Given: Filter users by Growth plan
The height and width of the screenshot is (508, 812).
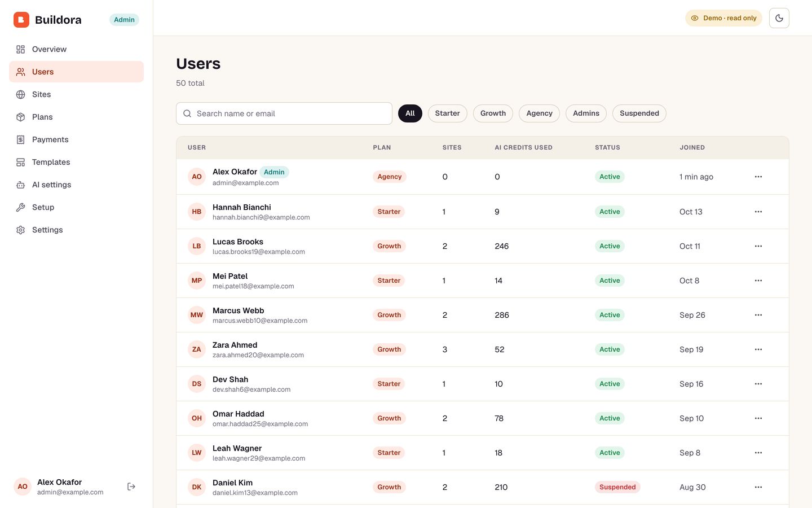Looking at the screenshot, I should tap(493, 113).
